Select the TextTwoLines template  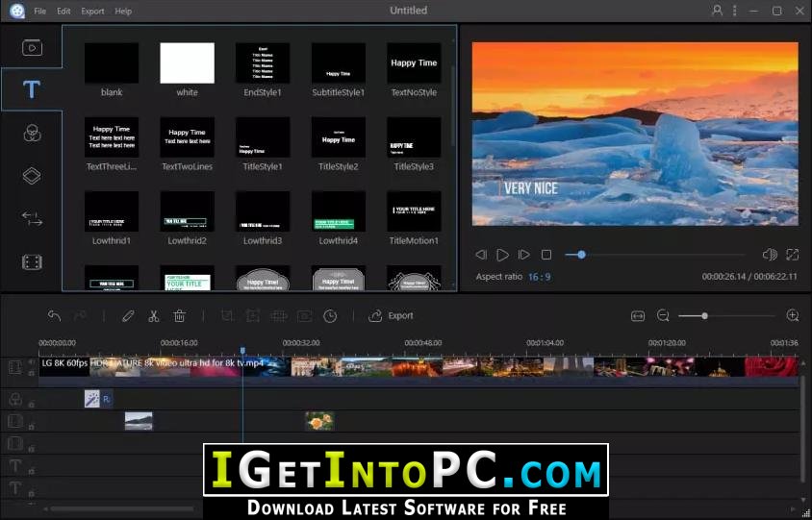pos(187,144)
